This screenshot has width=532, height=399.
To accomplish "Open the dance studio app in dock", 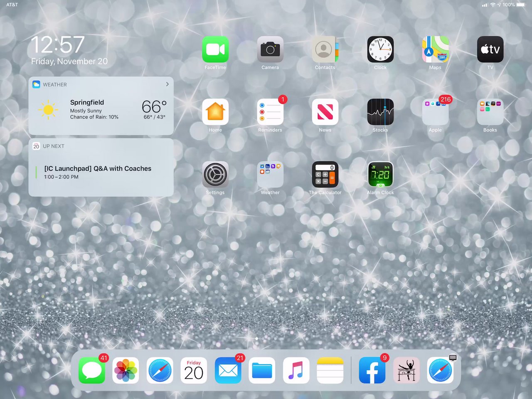I will (406, 370).
